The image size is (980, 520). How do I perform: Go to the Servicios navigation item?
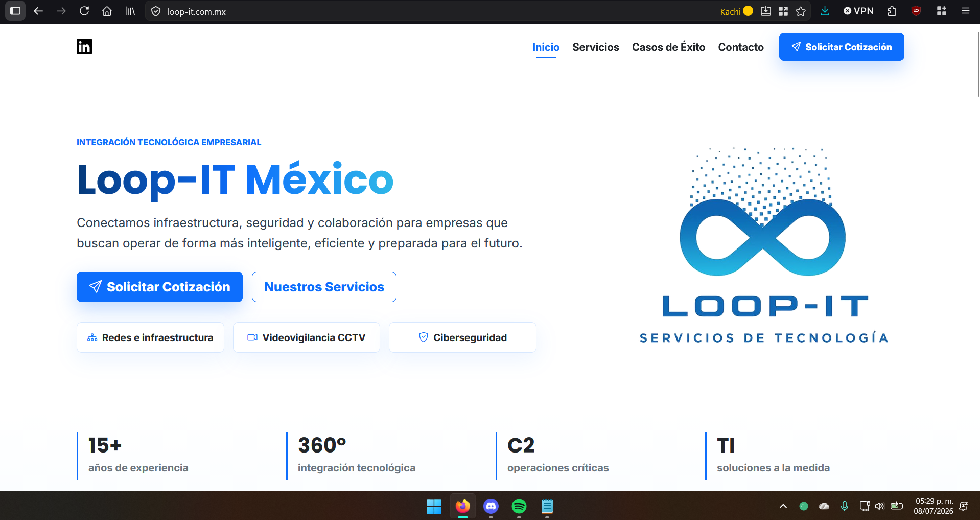(x=596, y=47)
